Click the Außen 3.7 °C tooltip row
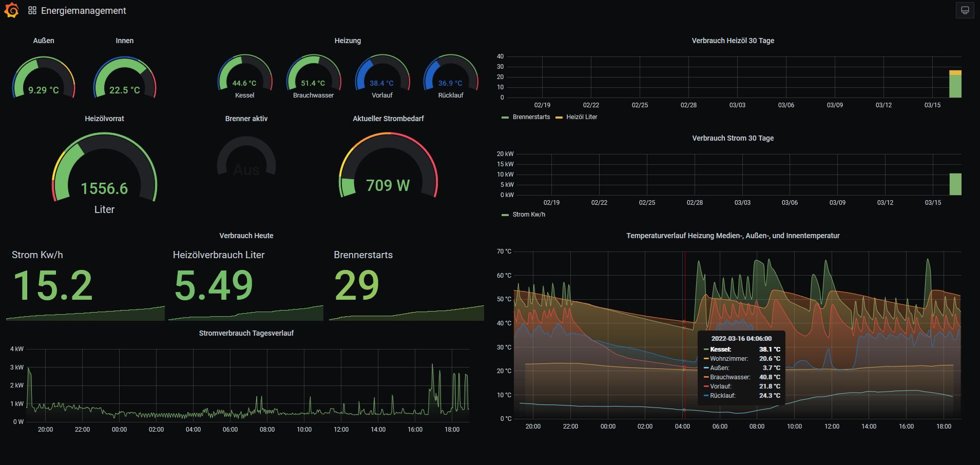Screen dimensions: 980x465 pyautogui.click(x=742, y=368)
